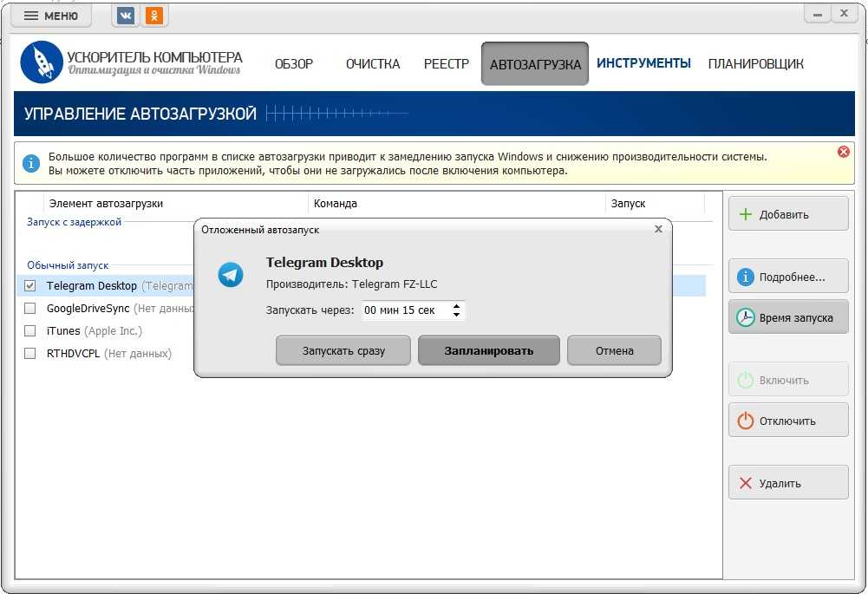
Task: Enable the iTunes startup checkbox
Action: pos(30,330)
